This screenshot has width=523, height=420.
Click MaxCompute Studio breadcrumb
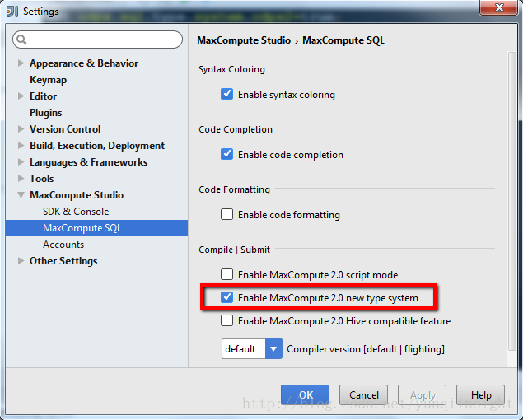(244, 40)
